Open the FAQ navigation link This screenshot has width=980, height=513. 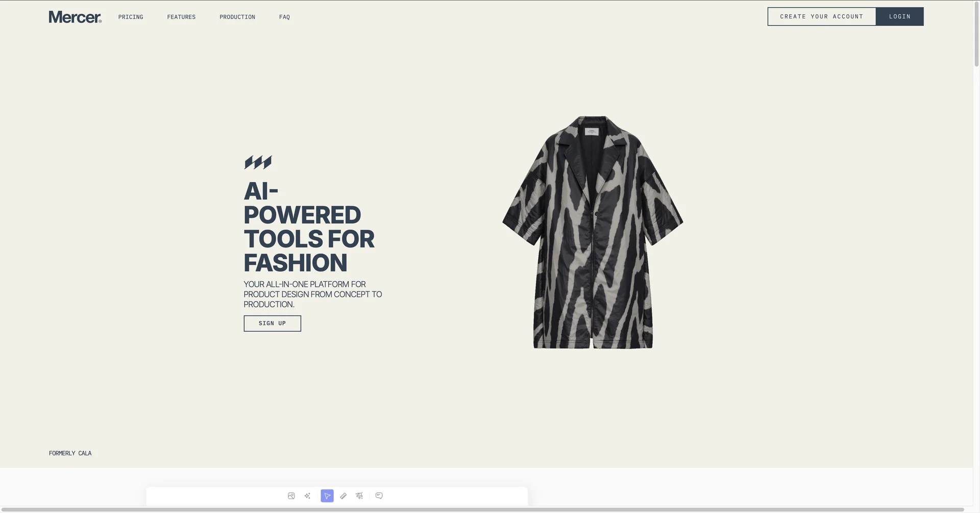click(x=284, y=17)
